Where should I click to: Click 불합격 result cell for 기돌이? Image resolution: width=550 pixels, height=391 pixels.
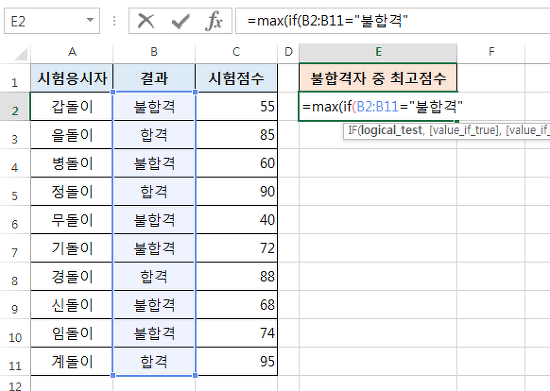coord(154,248)
